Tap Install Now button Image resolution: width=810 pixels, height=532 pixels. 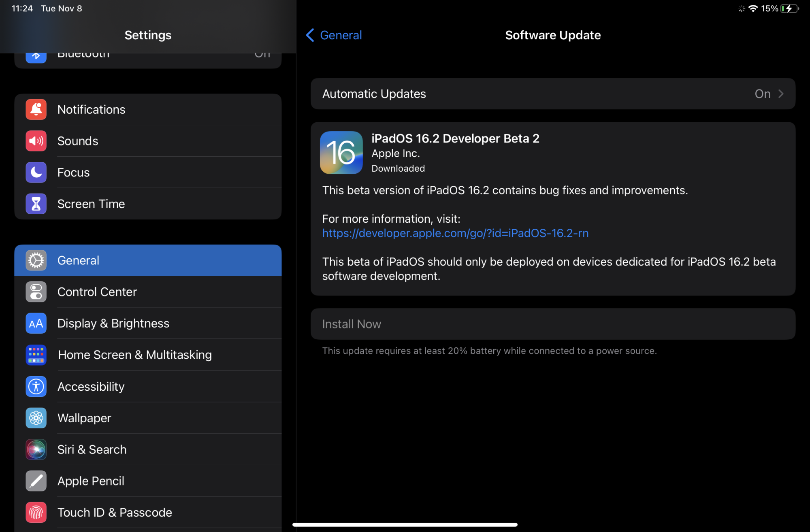tap(553, 324)
